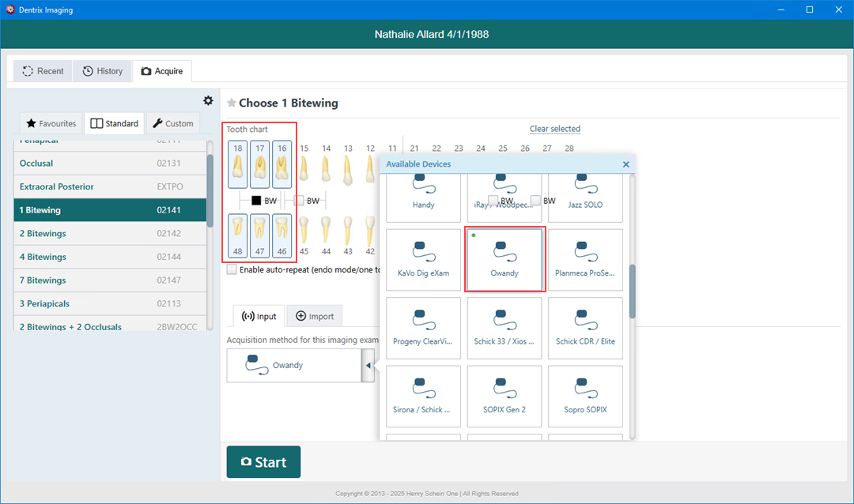Uncheck the filled BW checkbox for teeth 16-18
854x504 pixels.
256,201
